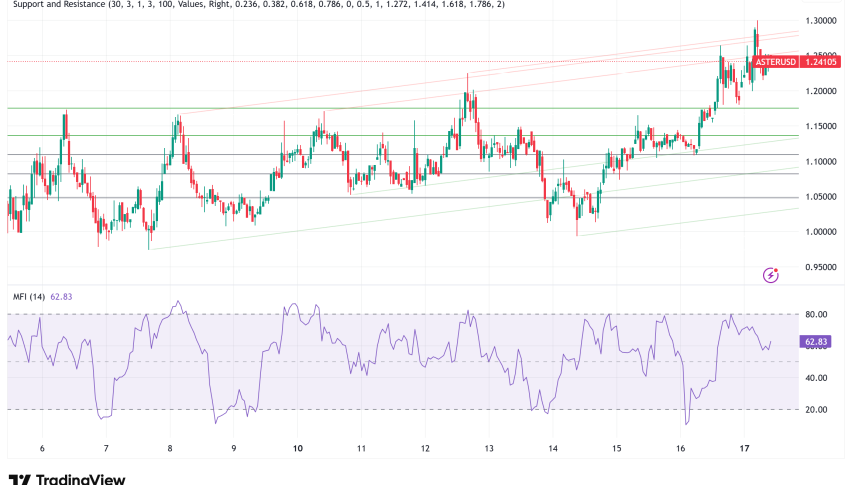Click the purple lightning bolt icon
Screen dimensions: 852x485
click(x=770, y=274)
